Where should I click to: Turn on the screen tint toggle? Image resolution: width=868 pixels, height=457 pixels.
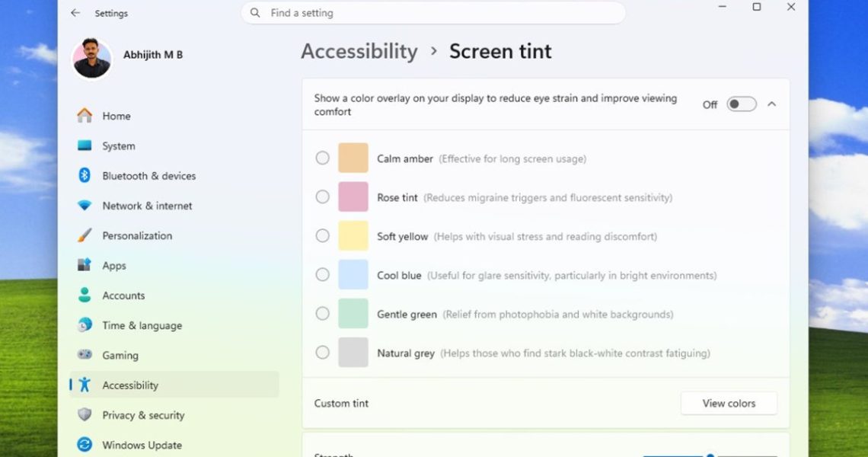[741, 104]
